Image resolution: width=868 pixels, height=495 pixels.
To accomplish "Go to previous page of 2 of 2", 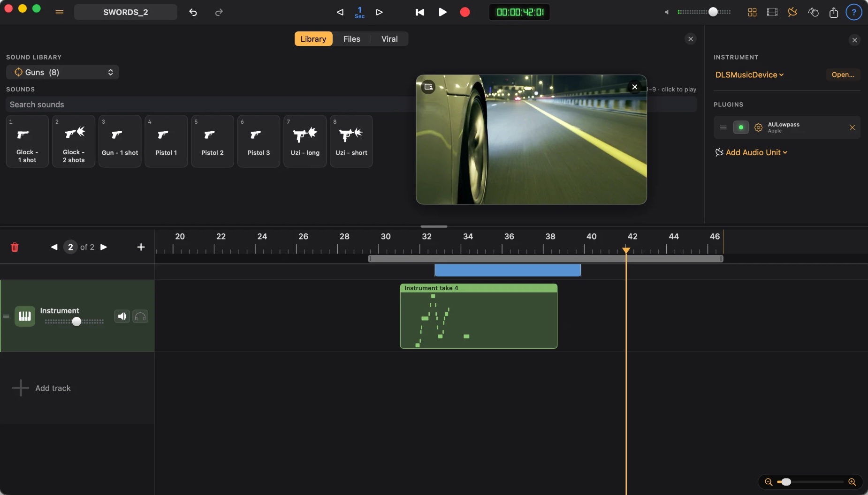I will (x=54, y=247).
